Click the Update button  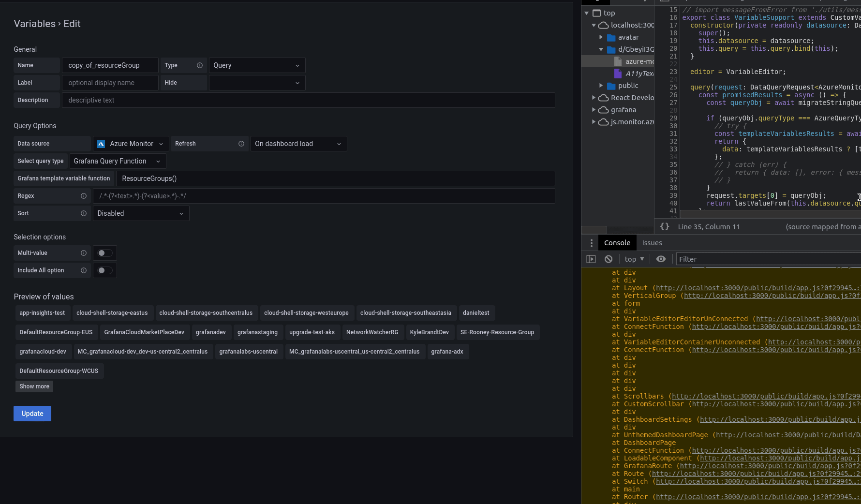[x=32, y=414]
